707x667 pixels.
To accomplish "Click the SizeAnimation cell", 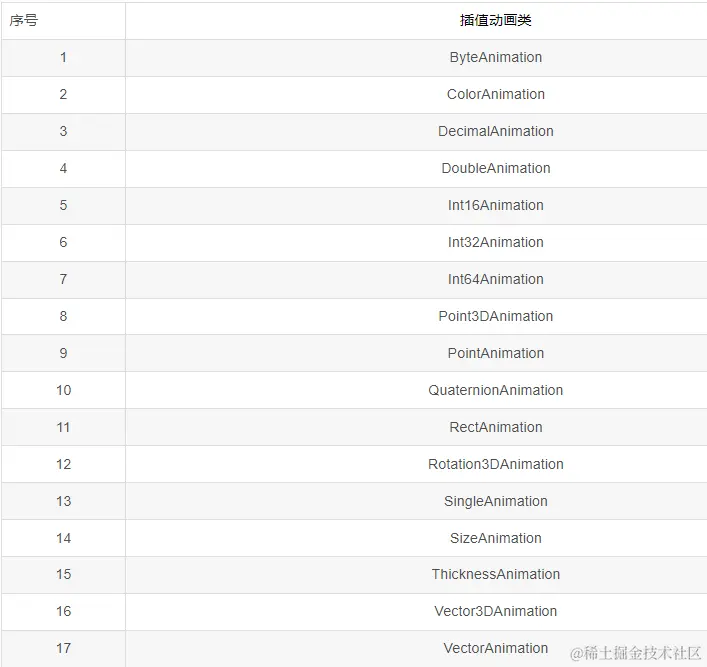I will (x=496, y=538).
